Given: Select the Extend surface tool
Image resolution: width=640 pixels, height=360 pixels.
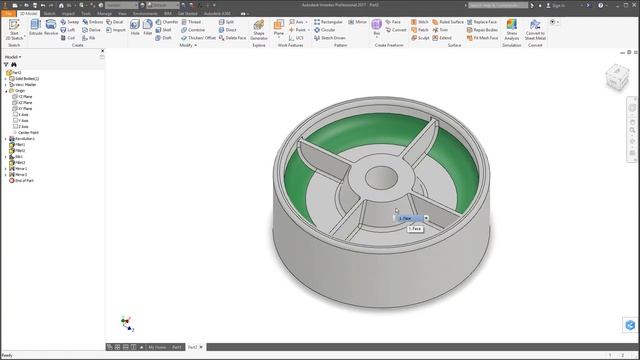Looking at the screenshot, I should (x=442, y=38).
